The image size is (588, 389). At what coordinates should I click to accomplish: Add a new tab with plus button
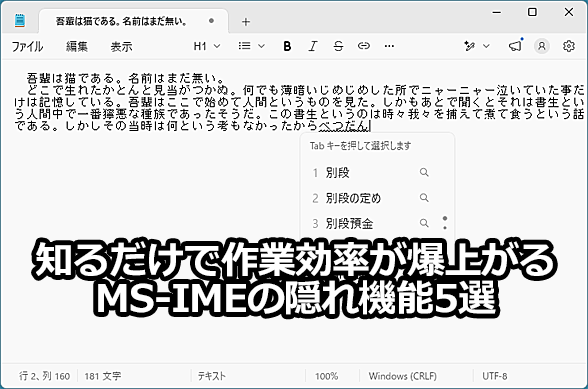pyautogui.click(x=246, y=22)
